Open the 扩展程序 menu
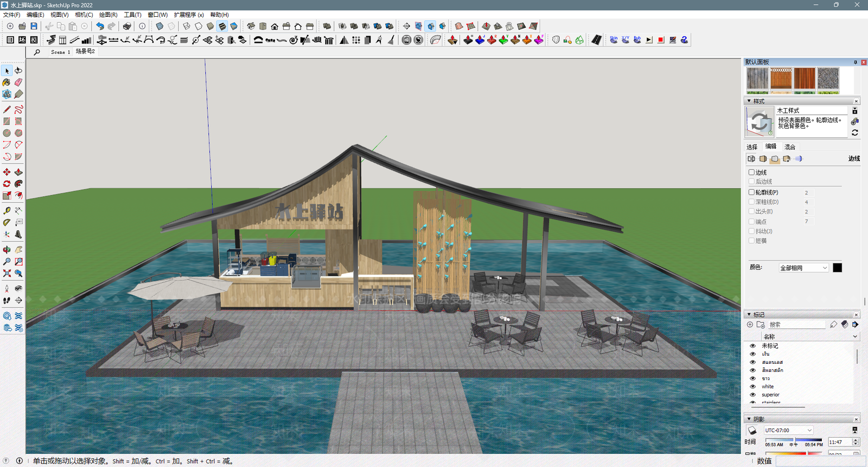The height and width of the screenshot is (467, 868). click(x=189, y=15)
